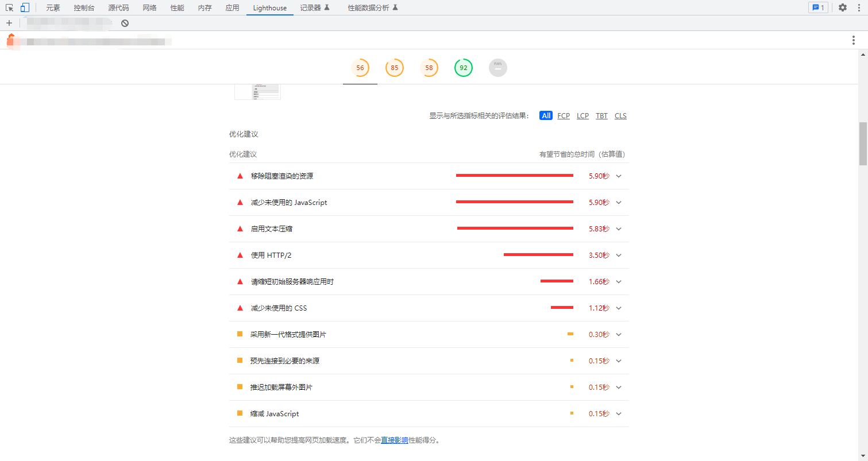
Task: Enable the TBT metric filter
Action: (601, 115)
